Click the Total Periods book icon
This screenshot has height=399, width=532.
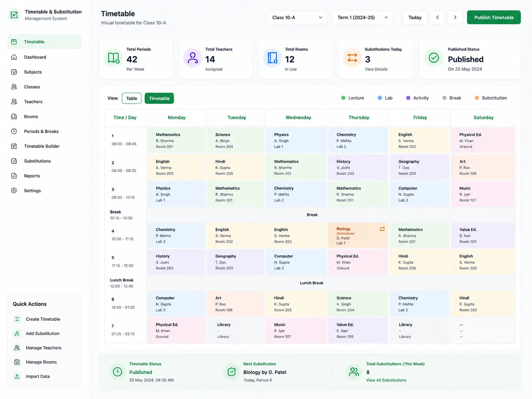coord(114,58)
